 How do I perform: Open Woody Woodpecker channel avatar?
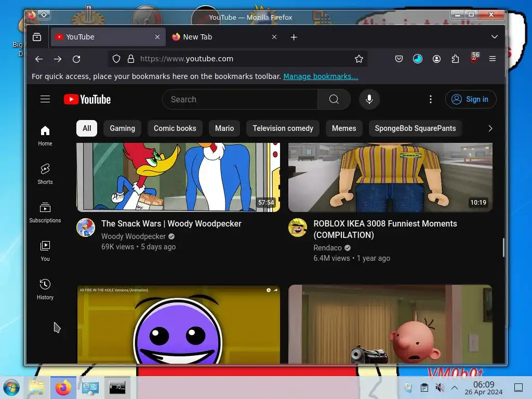point(86,228)
